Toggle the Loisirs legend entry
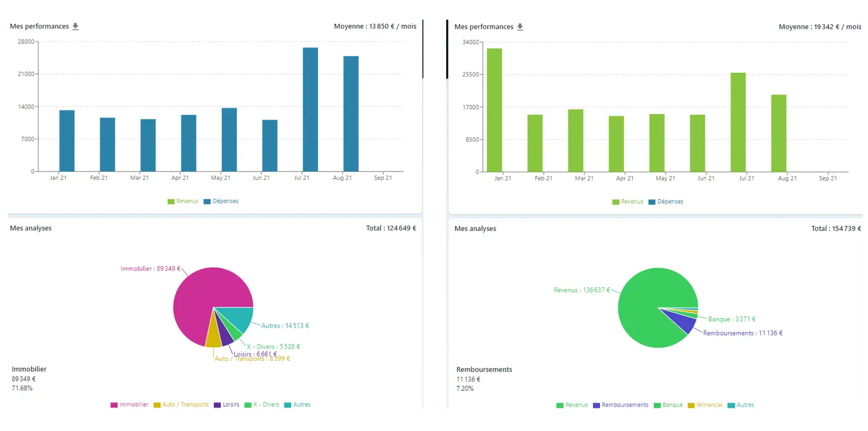Viewport: 868px width, 431px height. pyautogui.click(x=227, y=405)
